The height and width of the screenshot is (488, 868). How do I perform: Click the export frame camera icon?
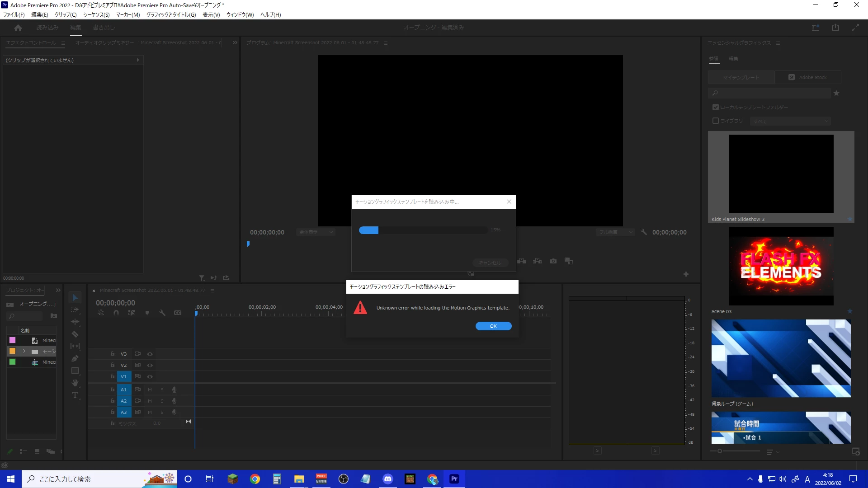[x=553, y=261]
